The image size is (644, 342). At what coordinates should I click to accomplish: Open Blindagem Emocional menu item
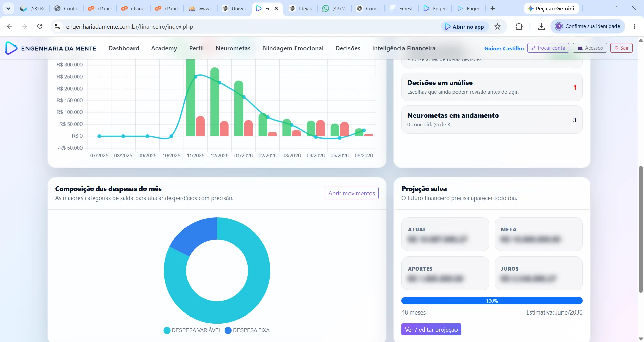tap(293, 48)
